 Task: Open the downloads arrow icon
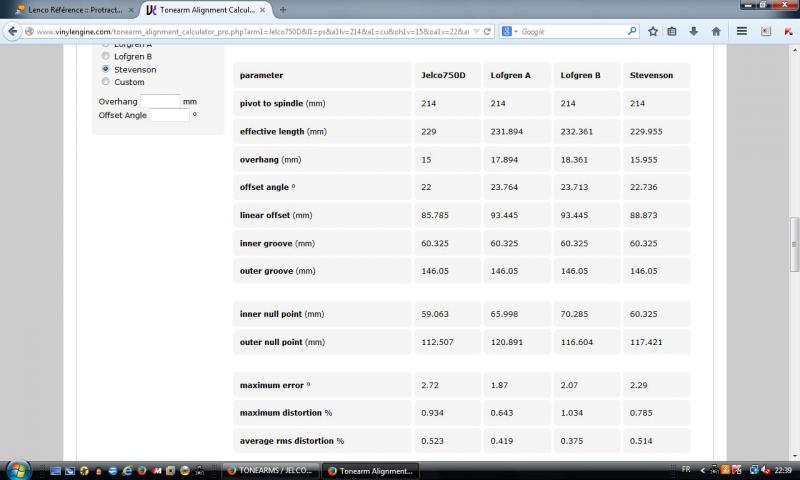click(693, 32)
